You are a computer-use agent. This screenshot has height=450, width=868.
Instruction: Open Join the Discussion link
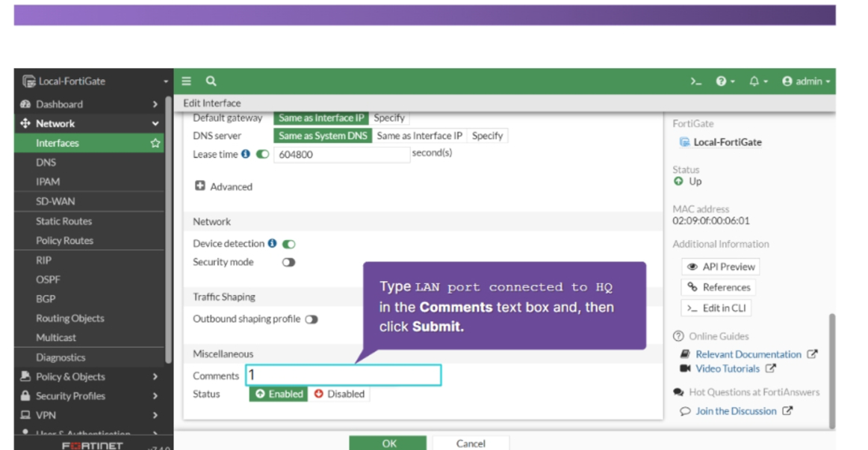[x=737, y=411]
